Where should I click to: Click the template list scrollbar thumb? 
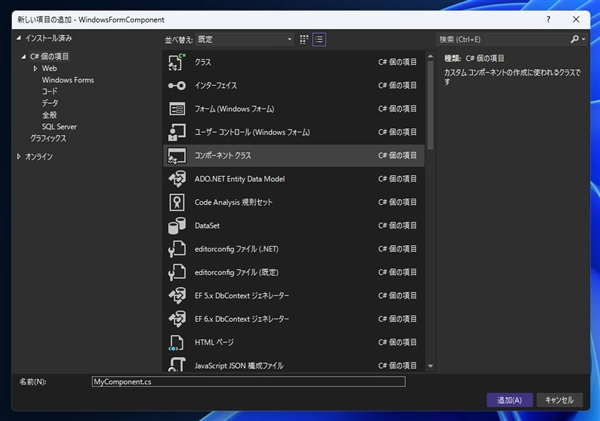430,105
